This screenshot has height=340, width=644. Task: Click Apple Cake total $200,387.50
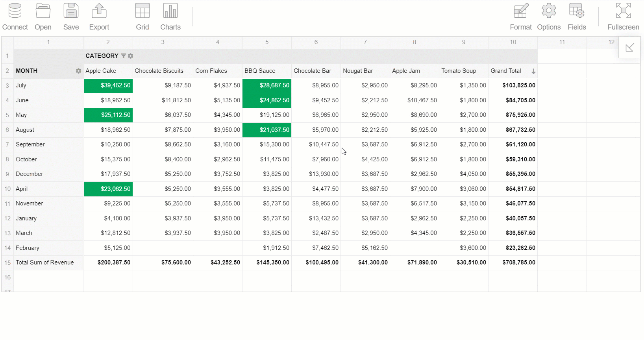pos(108,262)
